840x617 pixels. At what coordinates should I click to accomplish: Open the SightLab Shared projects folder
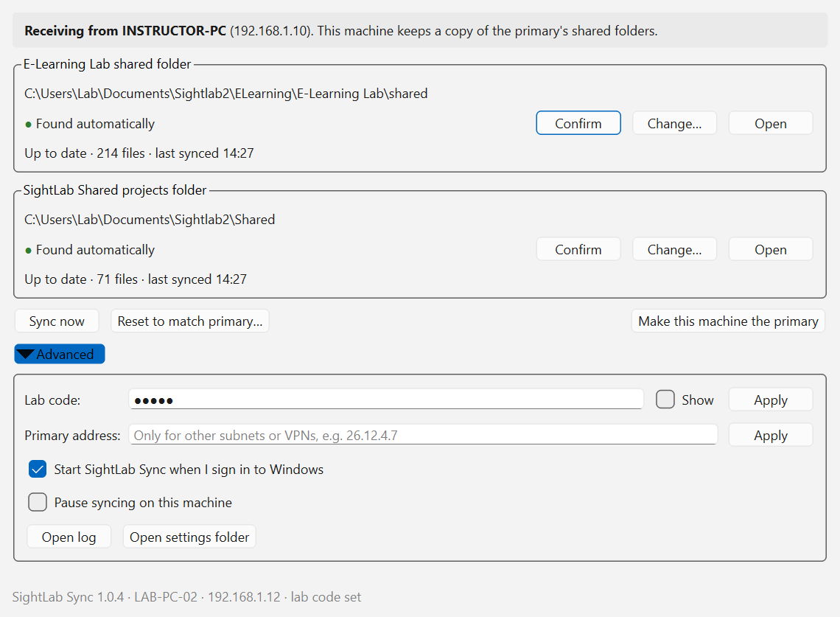pyautogui.click(x=770, y=249)
